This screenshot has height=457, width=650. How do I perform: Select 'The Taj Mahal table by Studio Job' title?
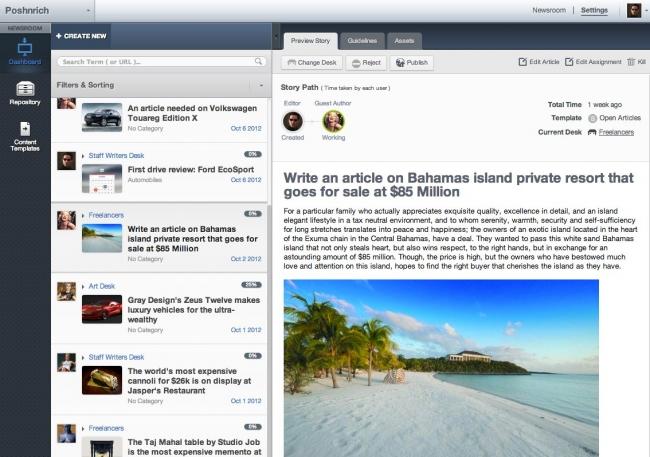tap(194, 447)
